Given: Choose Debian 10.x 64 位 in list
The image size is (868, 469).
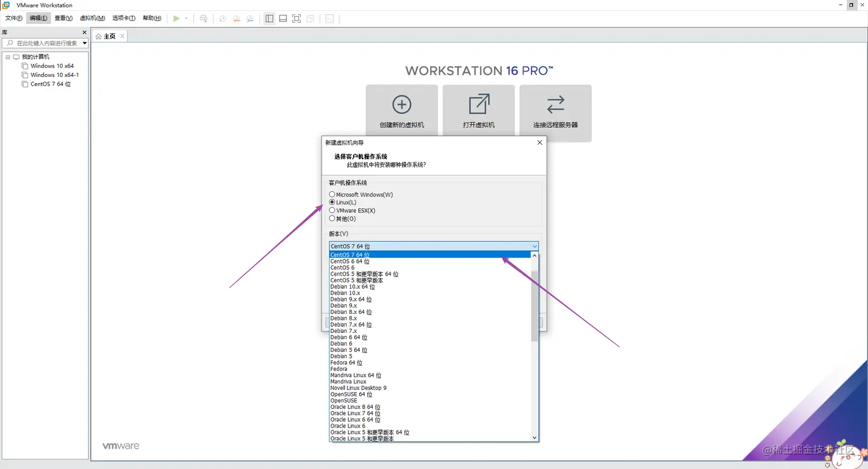Looking at the screenshot, I should pos(430,286).
